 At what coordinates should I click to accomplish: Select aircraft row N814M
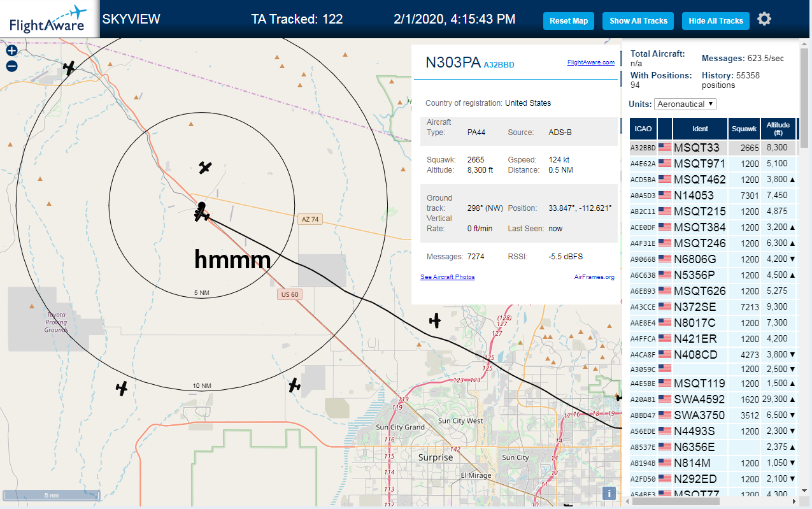[713, 463]
